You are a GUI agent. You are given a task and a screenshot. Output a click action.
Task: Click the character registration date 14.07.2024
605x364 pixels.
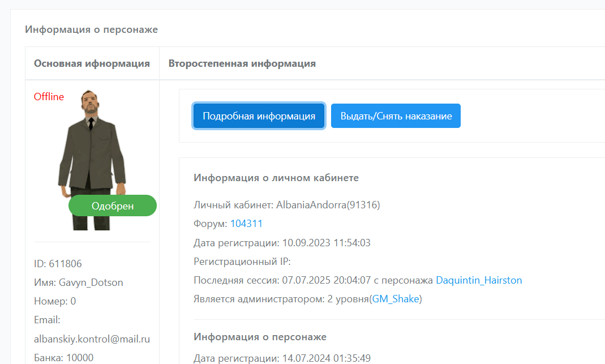click(282, 358)
